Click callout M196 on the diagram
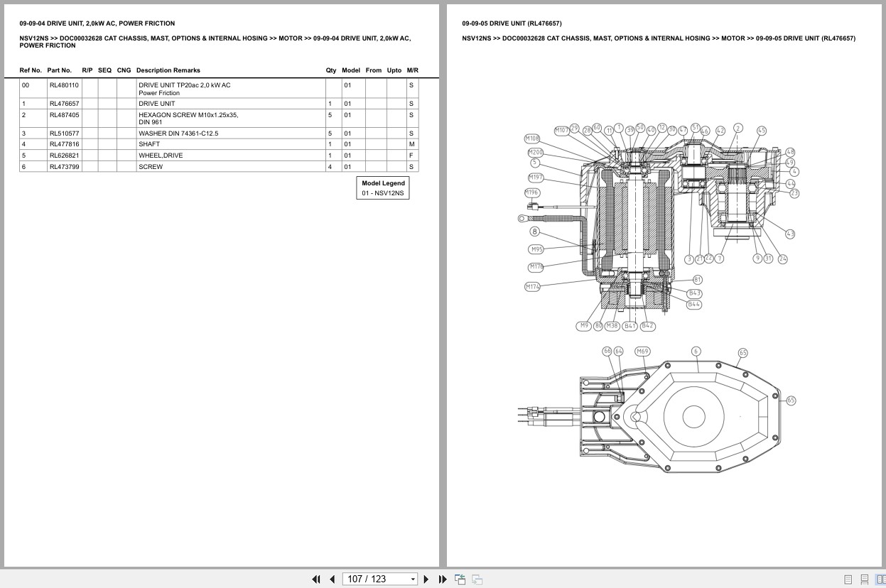This screenshot has width=886, height=588. click(x=532, y=192)
